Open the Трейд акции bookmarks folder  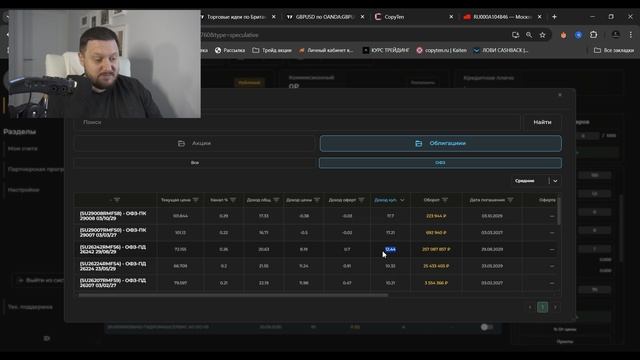point(272,50)
